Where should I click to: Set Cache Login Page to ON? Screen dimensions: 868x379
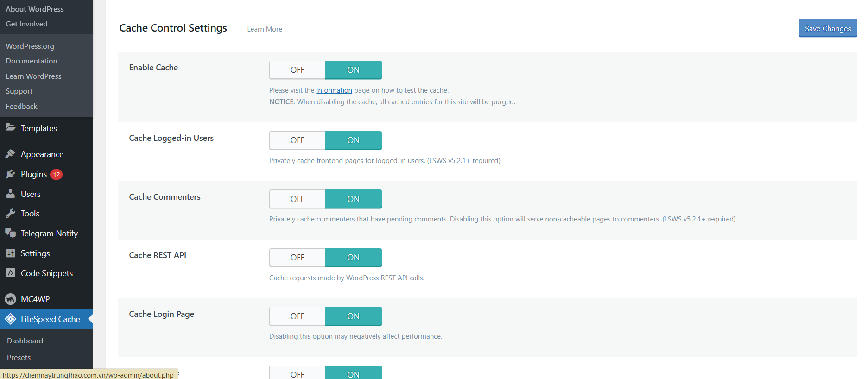(x=354, y=316)
